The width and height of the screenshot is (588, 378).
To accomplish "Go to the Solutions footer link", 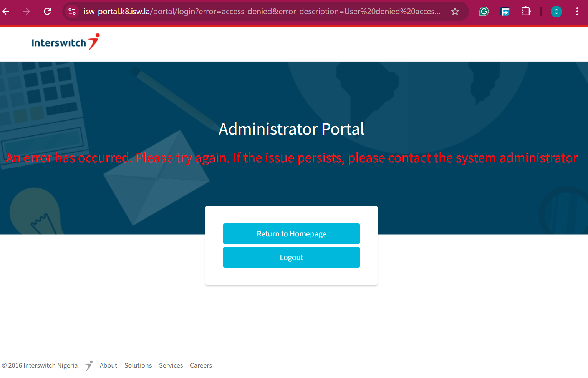I will 138,365.
